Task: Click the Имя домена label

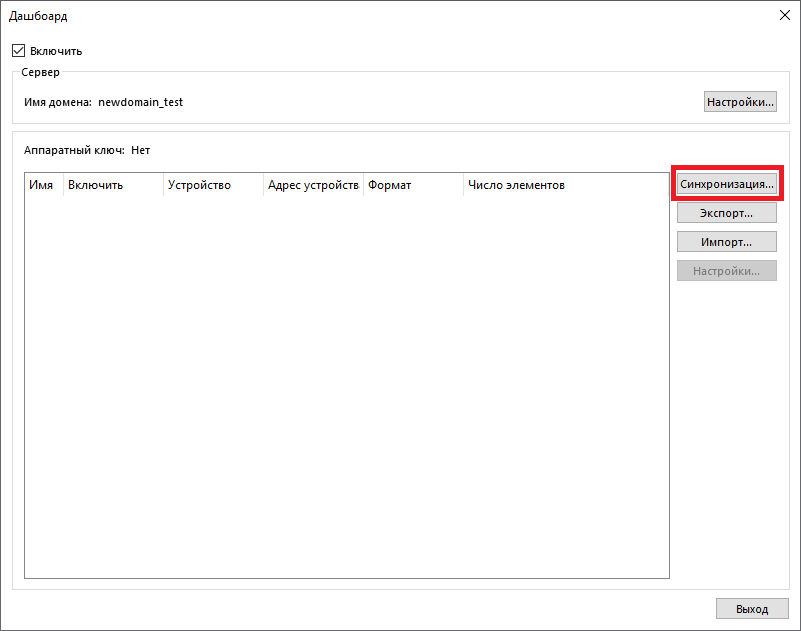Action: click(x=57, y=102)
